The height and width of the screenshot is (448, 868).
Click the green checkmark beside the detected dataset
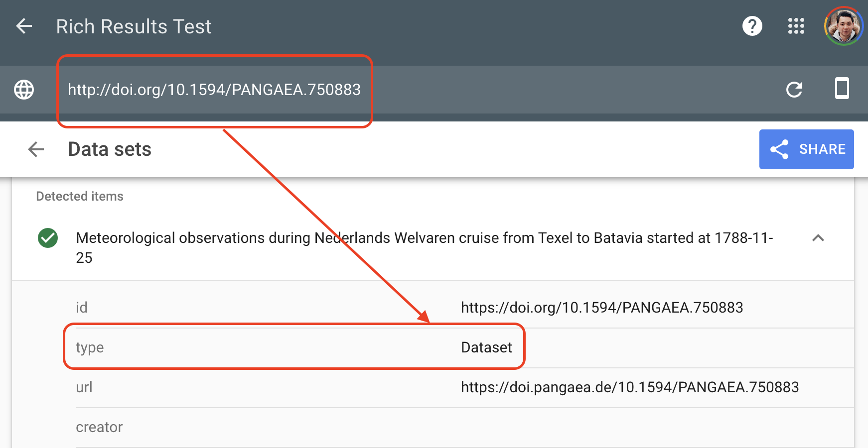click(x=48, y=239)
